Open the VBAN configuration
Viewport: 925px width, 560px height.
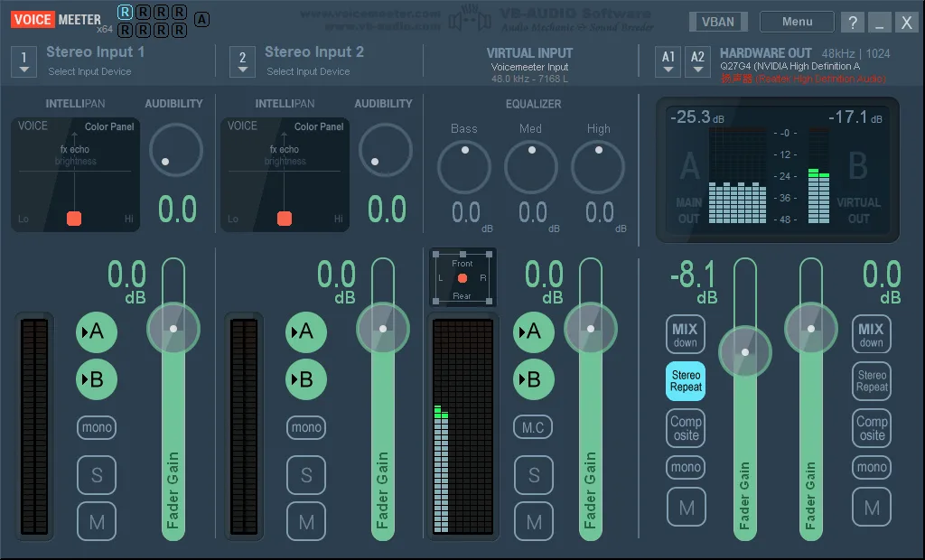pyautogui.click(x=718, y=22)
